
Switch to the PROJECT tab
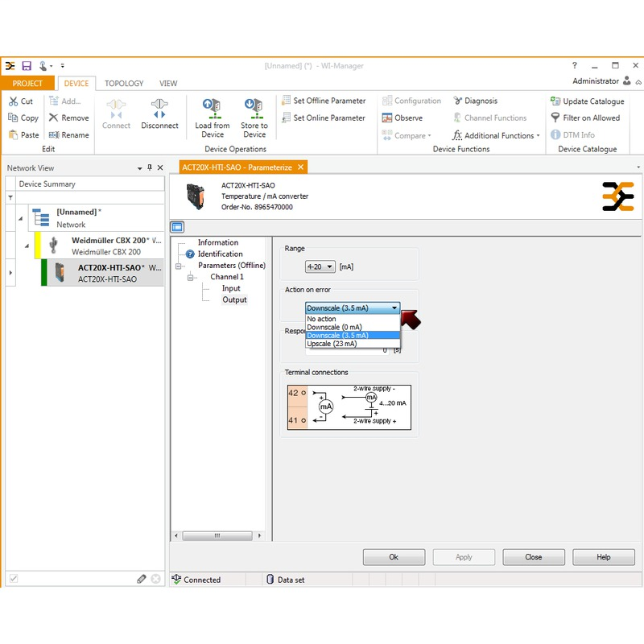pos(27,84)
